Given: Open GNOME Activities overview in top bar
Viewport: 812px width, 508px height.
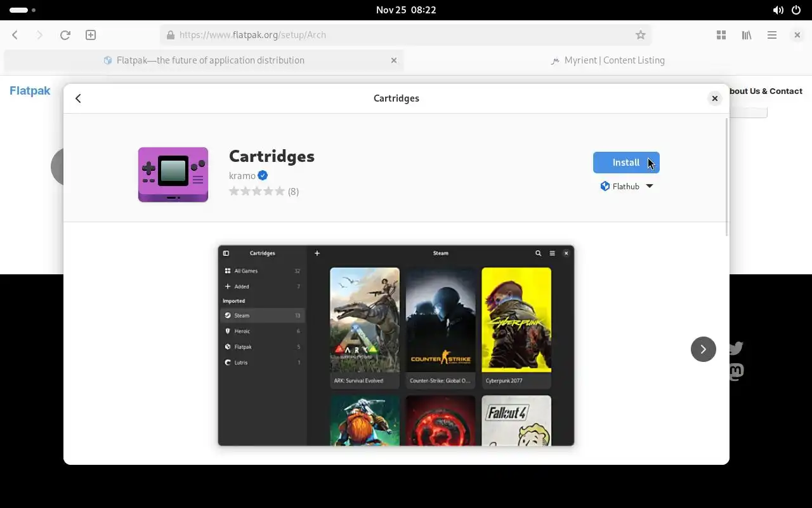Looking at the screenshot, I should click(23, 10).
